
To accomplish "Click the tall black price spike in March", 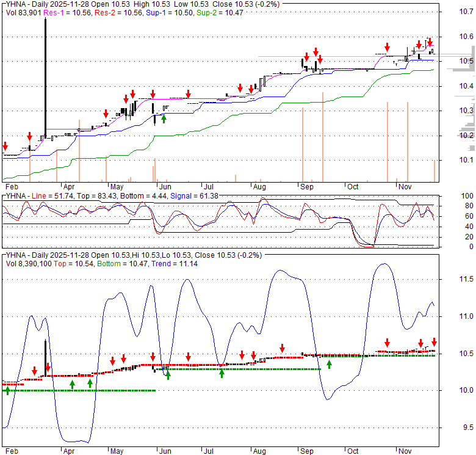I will 45,73.
